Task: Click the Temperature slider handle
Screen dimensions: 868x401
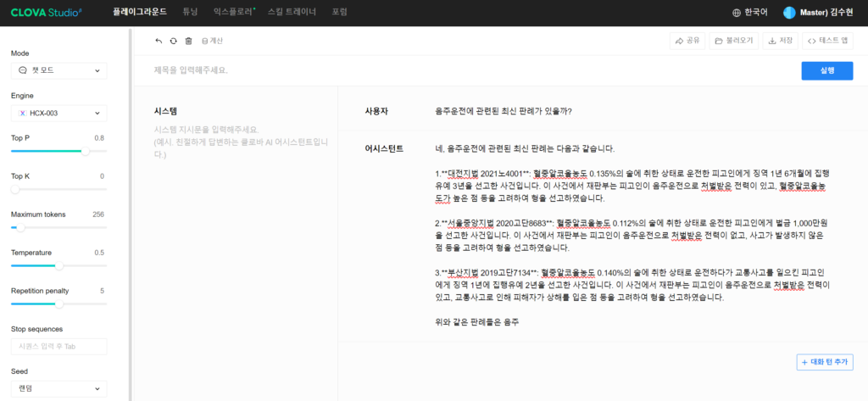Action: pyautogui.click(x=58, y=266)
